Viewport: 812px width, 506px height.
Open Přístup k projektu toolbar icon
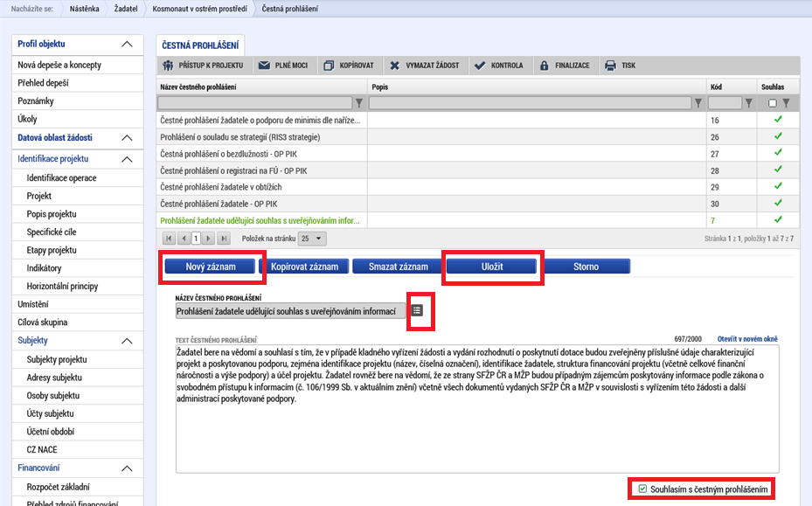[168, 66]
